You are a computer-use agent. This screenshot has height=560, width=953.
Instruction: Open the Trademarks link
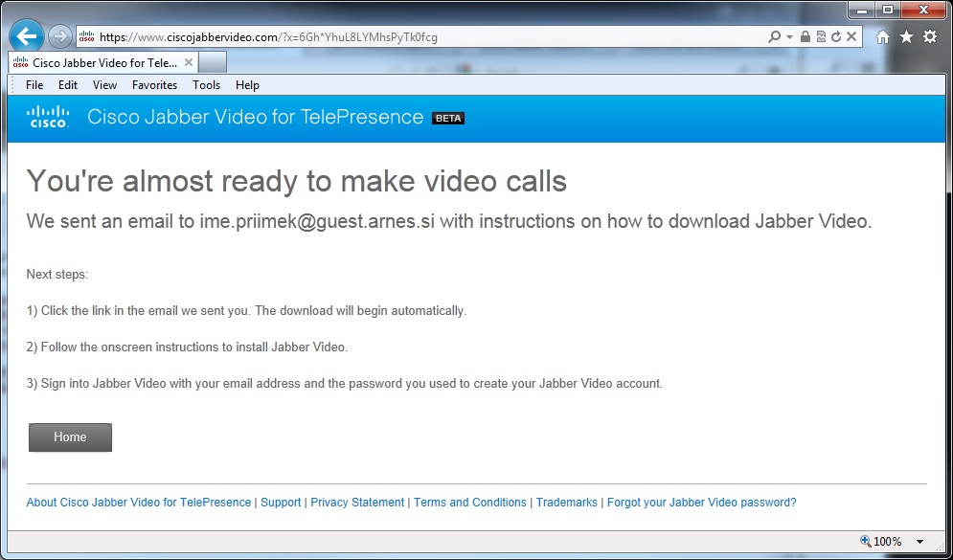click(x=566, y=503)
